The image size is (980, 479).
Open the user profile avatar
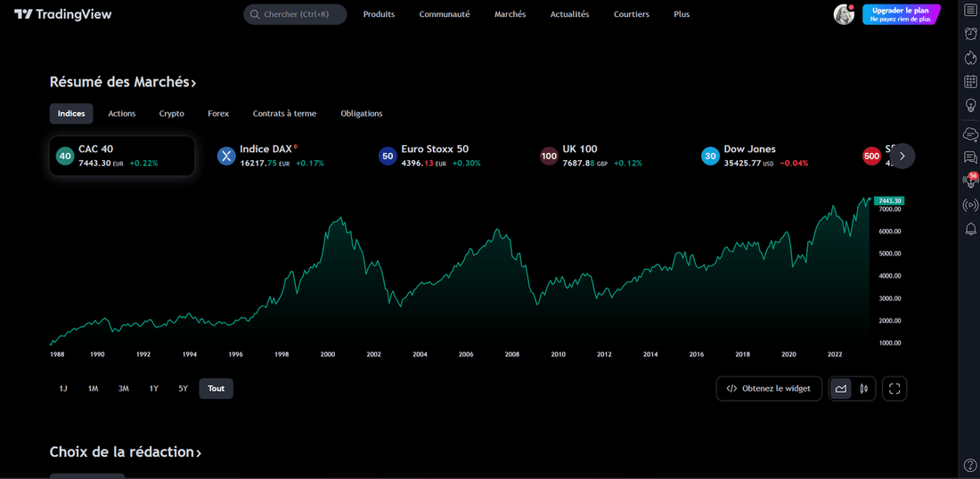[844, 14]
